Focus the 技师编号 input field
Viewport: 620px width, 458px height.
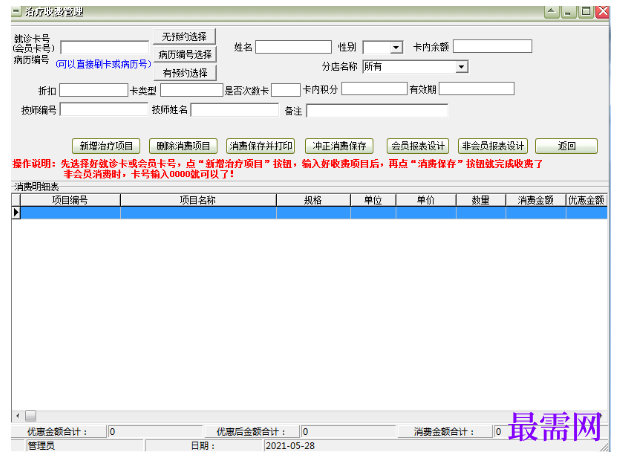[104, 110]
